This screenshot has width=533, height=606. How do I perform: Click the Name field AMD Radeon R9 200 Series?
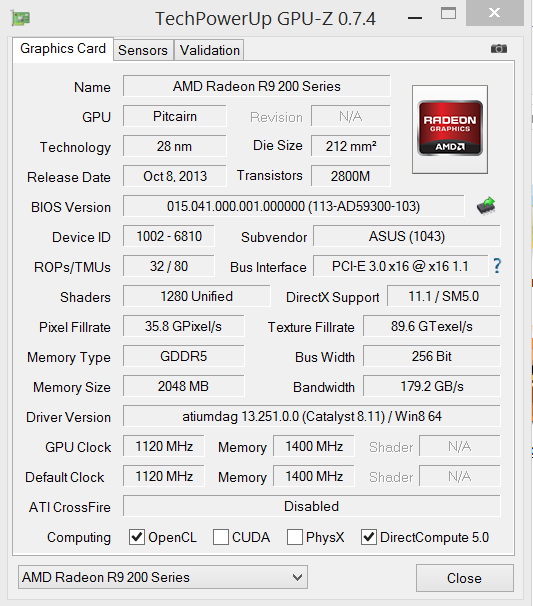(257, 86)
